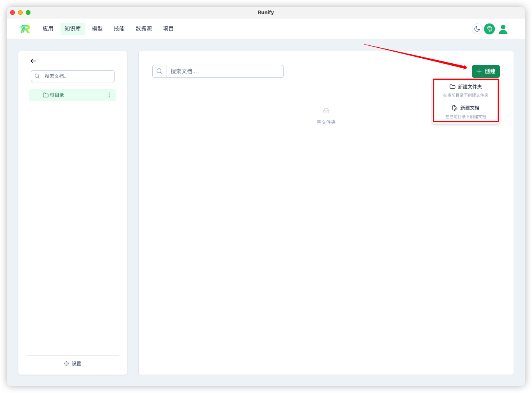Go back with the left arrow
Viewport: 532px width, 393px height.
point(33,61)
